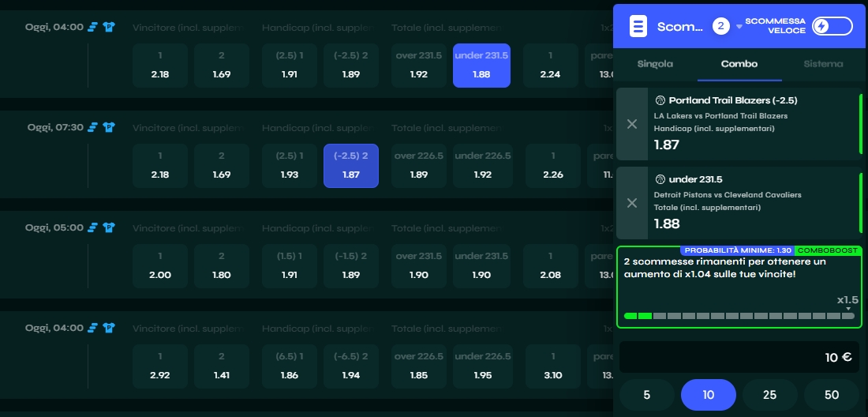This screenshot has height=417, width=868.
Task: Pick over 231.5 at 1.90
Action: coord(419,266)
